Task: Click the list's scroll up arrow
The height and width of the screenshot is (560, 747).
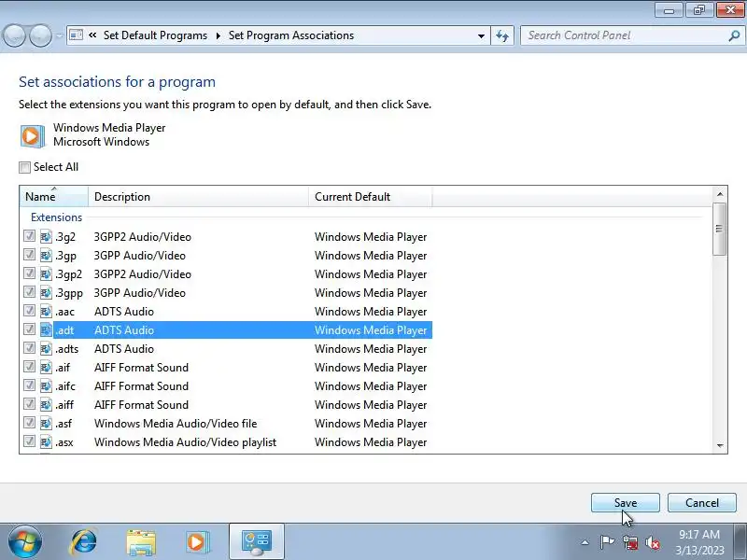Action: (720, 194)
